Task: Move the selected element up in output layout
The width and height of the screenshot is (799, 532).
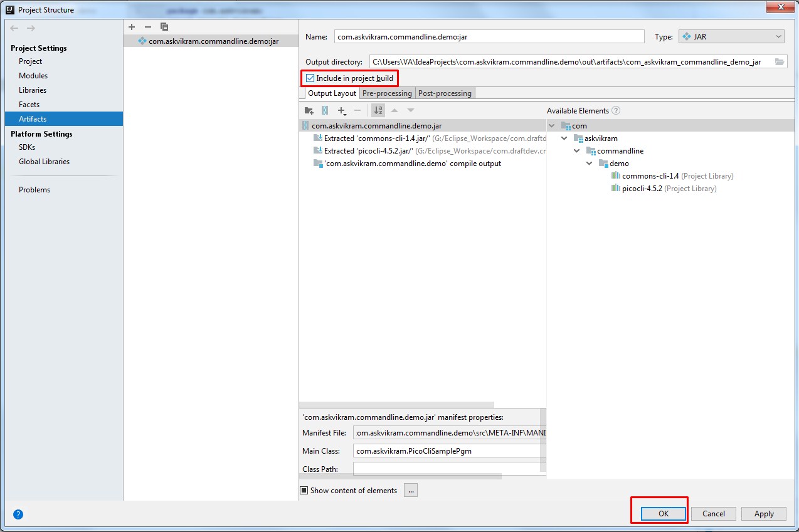Action: point(395,110)
